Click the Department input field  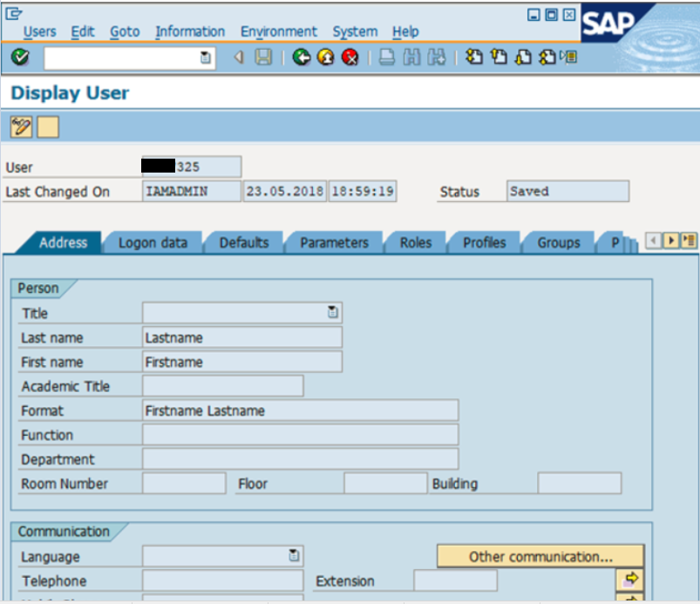point(300,459)
